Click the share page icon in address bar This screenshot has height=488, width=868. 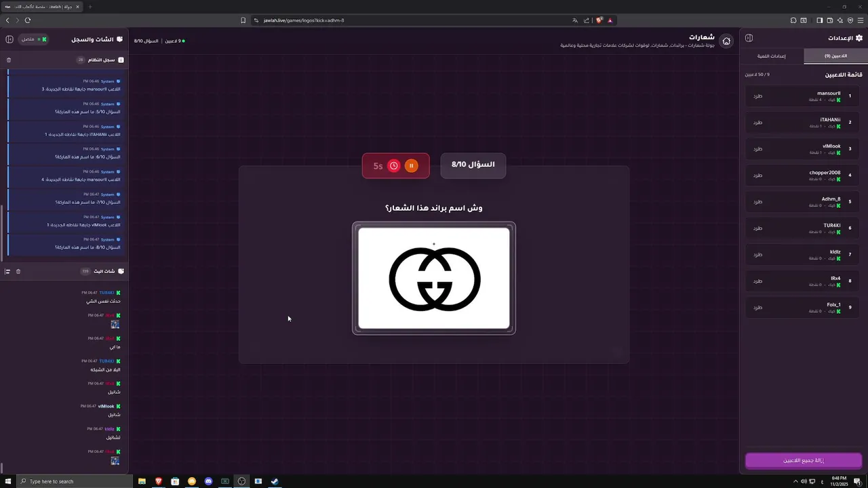click(587, 20)
